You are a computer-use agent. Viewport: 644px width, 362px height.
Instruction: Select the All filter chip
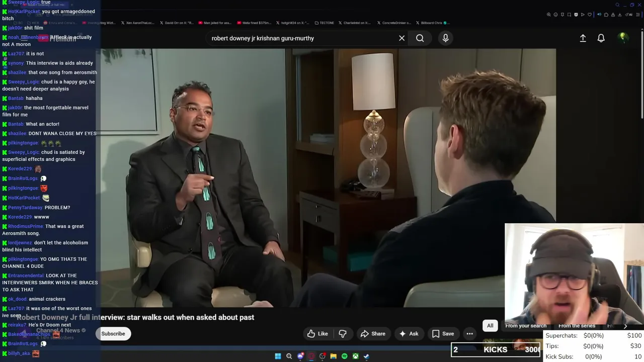click(490, 326)
